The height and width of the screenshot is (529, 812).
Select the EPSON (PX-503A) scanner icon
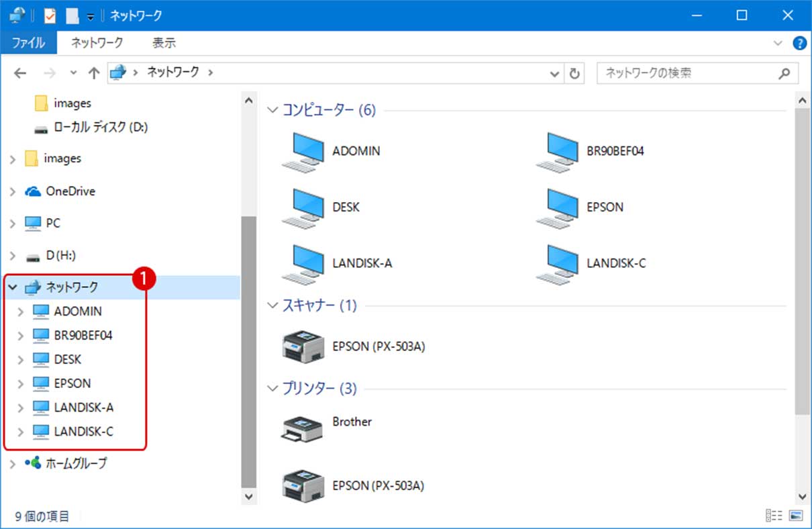(x=304, y=346)
